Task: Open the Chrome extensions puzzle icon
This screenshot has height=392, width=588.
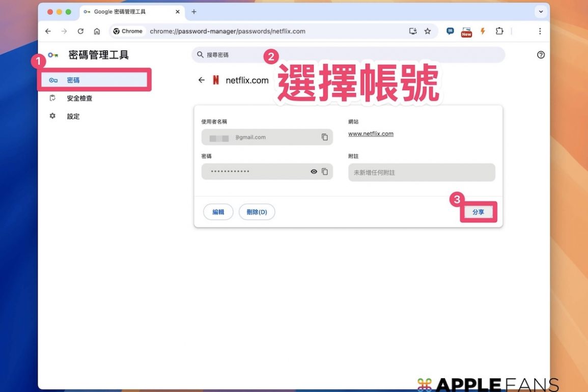Action: click(499, 32)
